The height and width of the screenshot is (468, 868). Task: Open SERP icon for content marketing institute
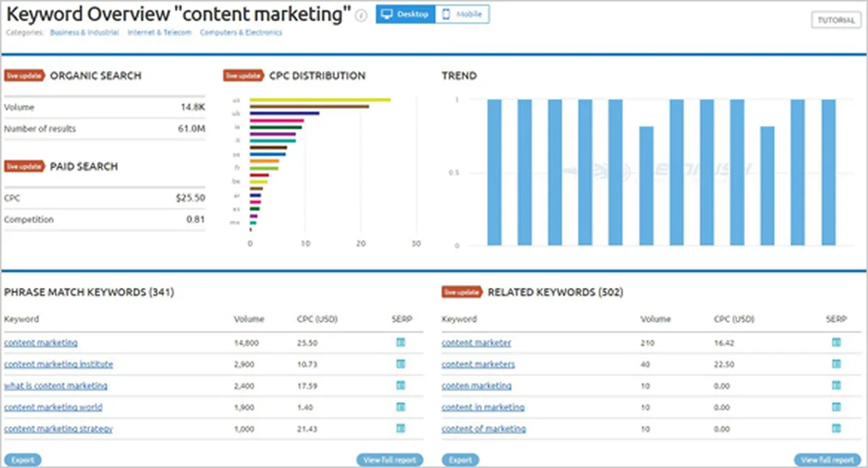[401, 364]
